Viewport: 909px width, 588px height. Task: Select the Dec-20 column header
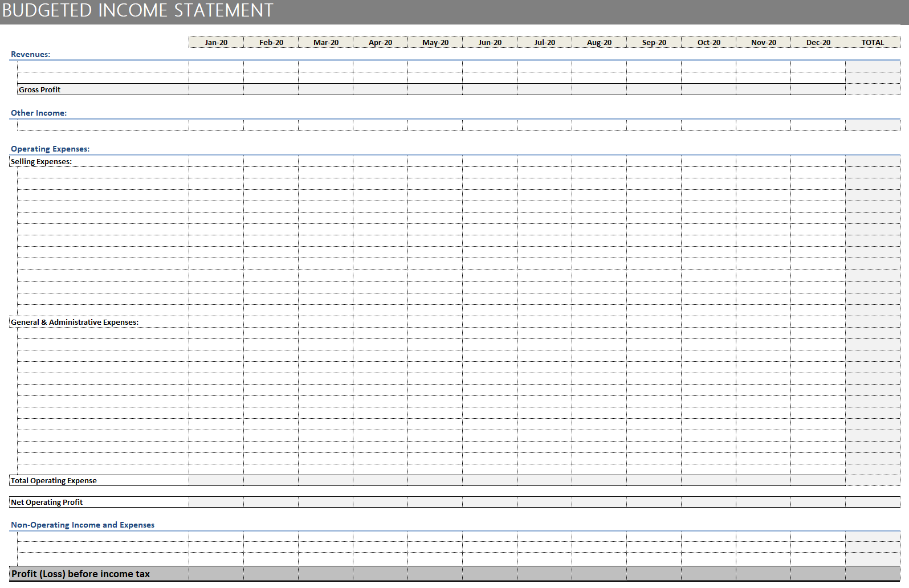coord(818,42)
